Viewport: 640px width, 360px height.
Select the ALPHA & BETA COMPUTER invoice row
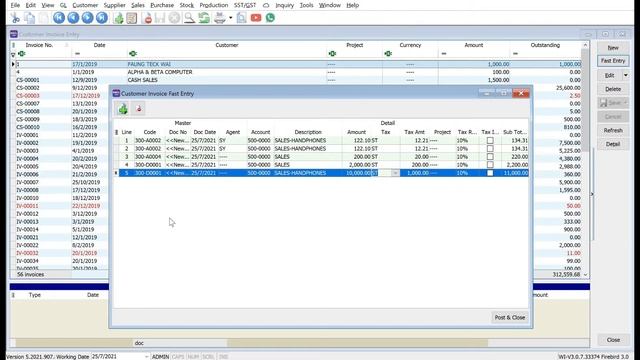[x=298, y=72]
